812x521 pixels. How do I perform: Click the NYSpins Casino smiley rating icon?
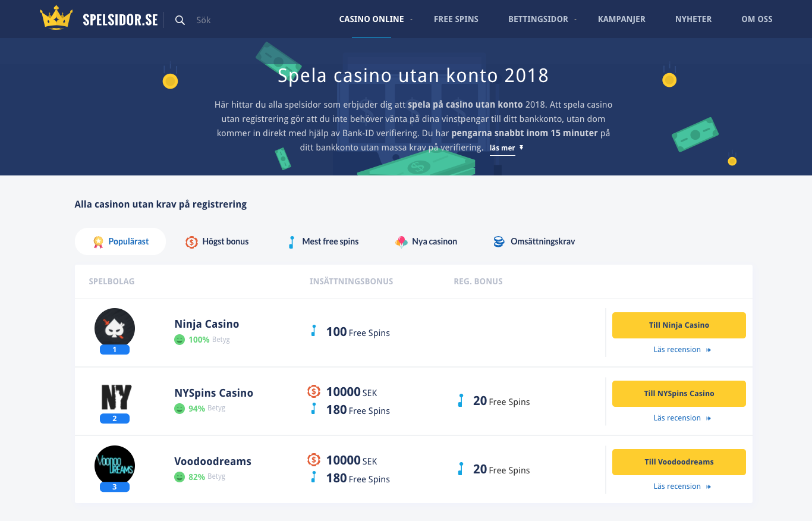tap(179, 409)
